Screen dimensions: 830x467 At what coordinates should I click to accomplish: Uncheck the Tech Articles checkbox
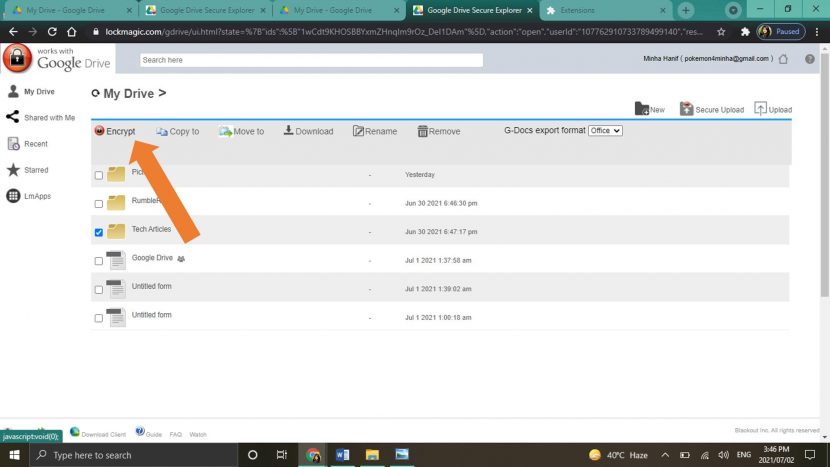[x=98, y=232]
